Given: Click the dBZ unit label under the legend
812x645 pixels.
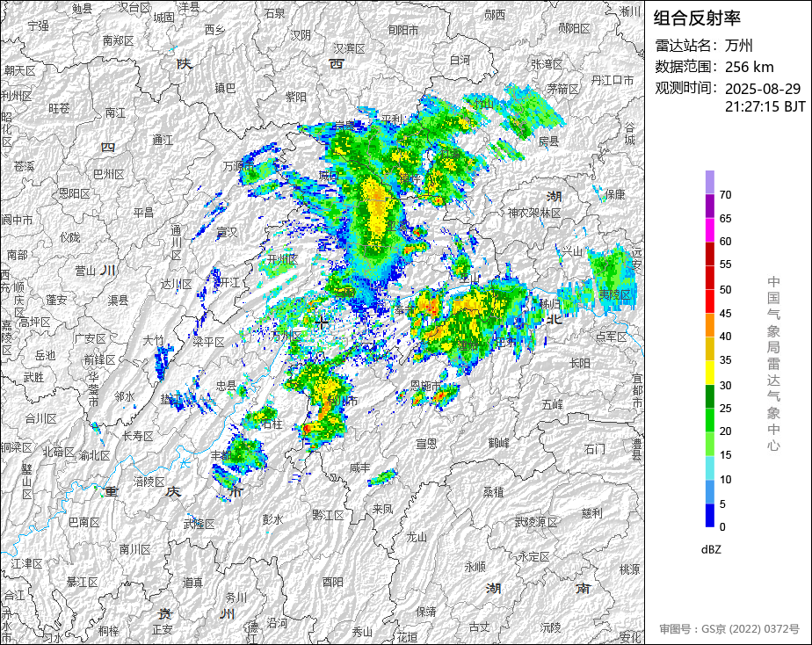Looking at the screenshot, I should 711,549.
